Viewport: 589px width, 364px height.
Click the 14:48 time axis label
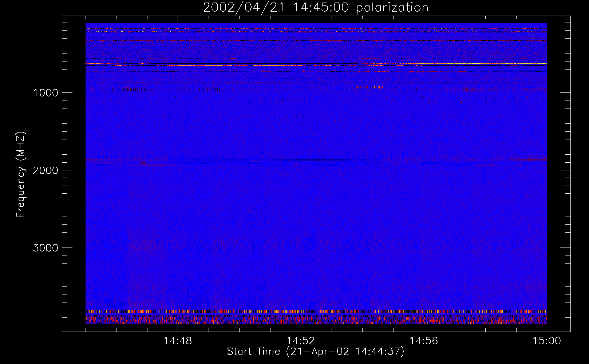click(x=178, y=341)
